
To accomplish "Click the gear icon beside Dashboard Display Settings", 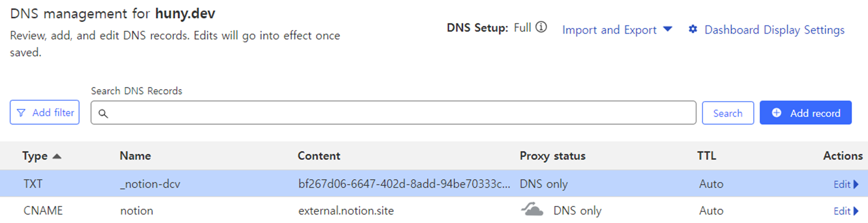I will pos(693,29).
